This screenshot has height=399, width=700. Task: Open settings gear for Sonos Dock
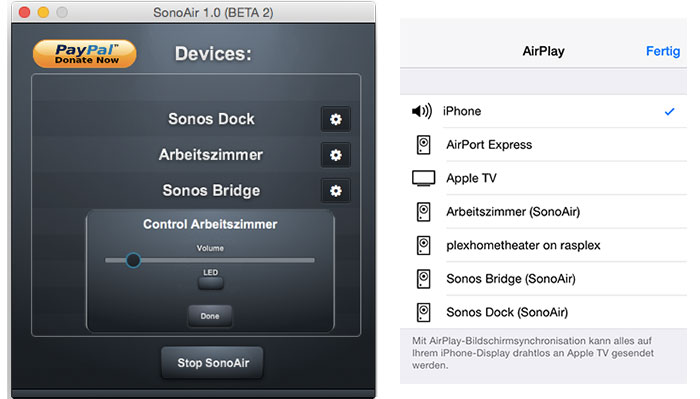tap(336, 119)
